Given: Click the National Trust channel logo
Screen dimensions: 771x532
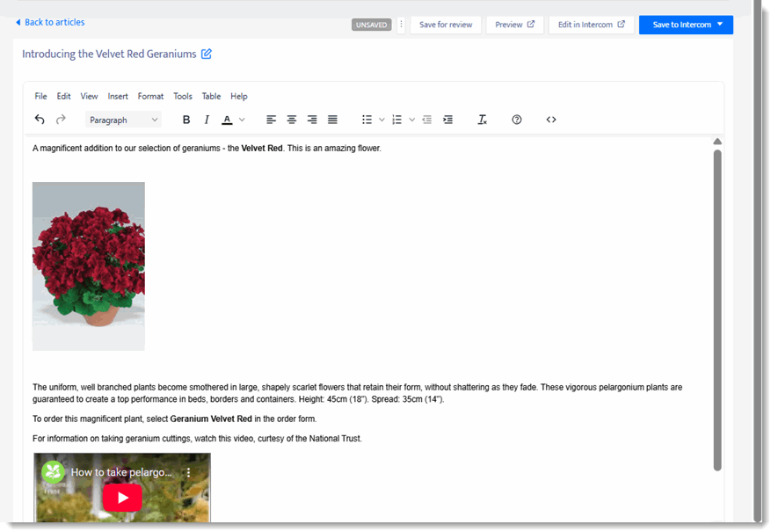Looking at the screenshot, I should (x=53, y=472).
